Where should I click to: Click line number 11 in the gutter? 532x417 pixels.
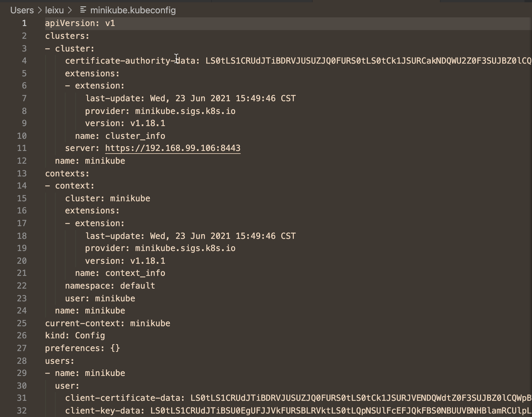pyautogui.click(x=22, y=148)
